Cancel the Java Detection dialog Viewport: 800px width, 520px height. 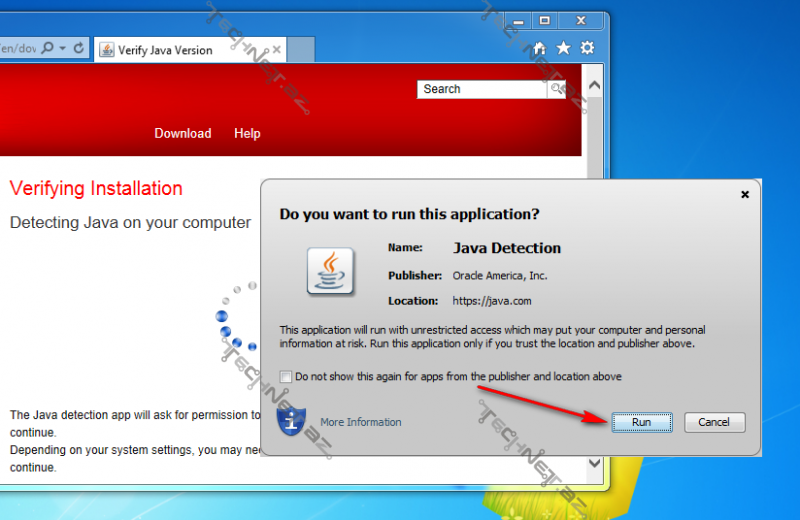714,422
